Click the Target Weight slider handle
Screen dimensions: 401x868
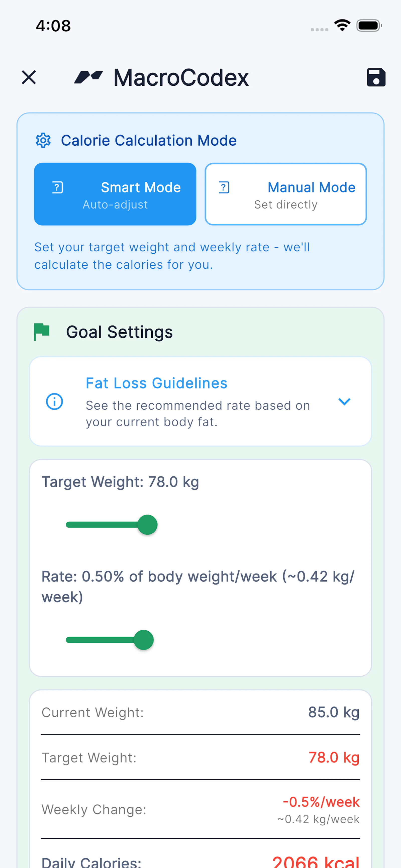(148, 525)
